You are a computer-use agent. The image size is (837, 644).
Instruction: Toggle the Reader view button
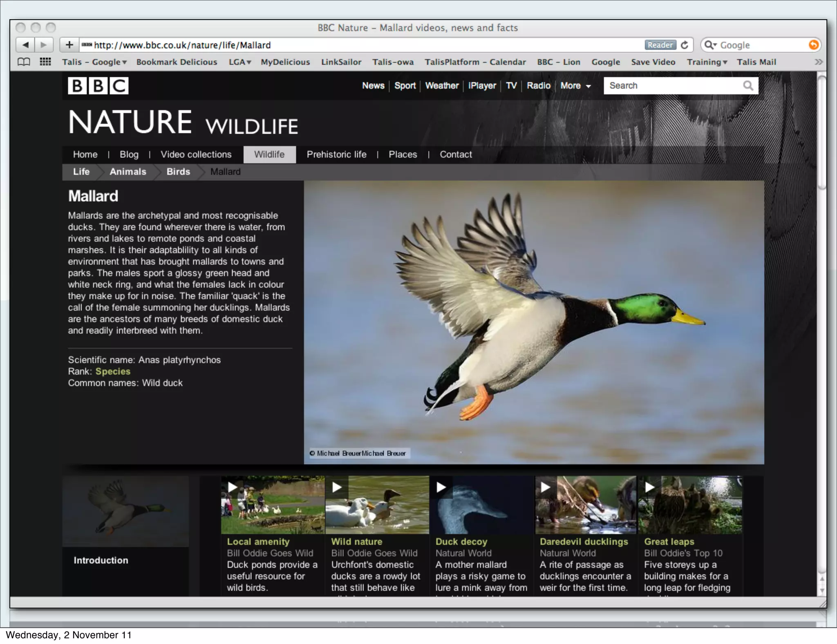[660, 45]
